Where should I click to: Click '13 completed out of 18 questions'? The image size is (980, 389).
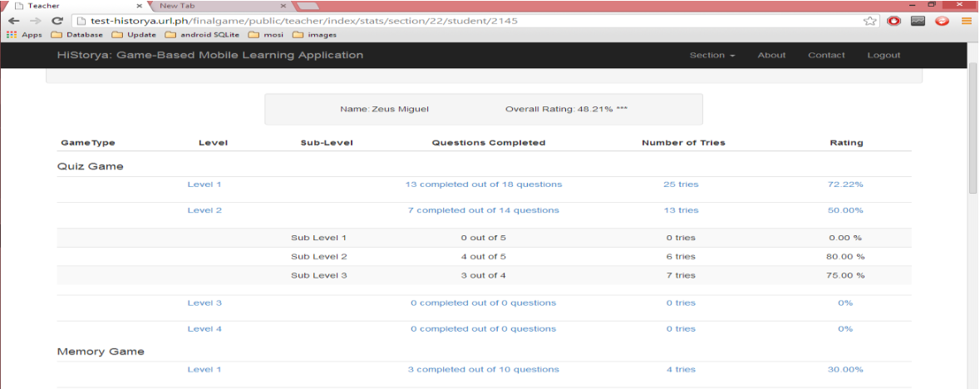483,185
